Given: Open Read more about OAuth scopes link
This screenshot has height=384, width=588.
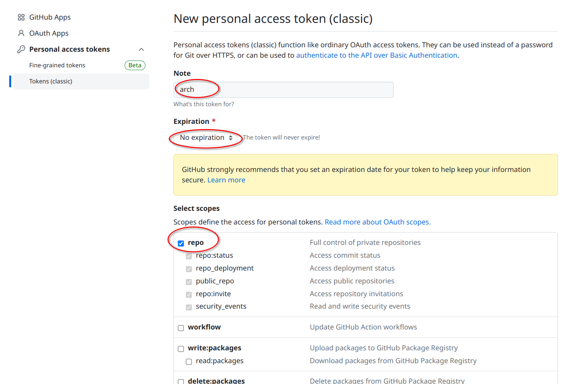Looking at the screenshot, I should tap(377, 222).
